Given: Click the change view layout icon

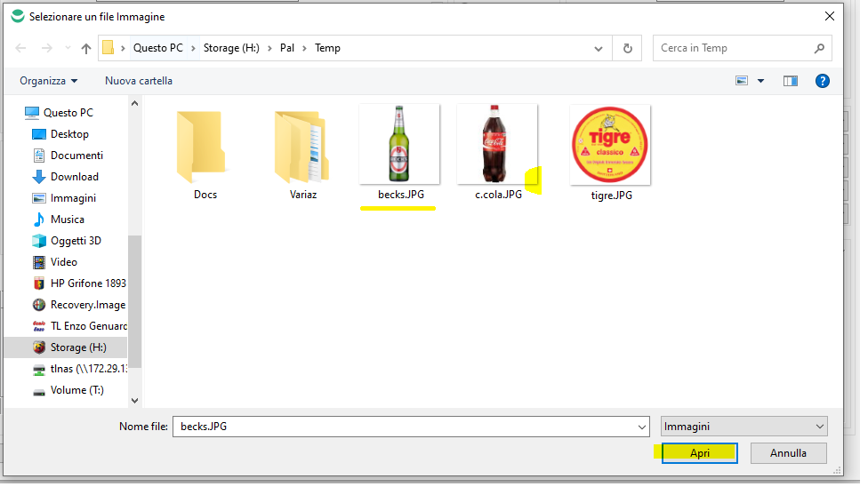Looking at the screenshot, I should (742, 81).
